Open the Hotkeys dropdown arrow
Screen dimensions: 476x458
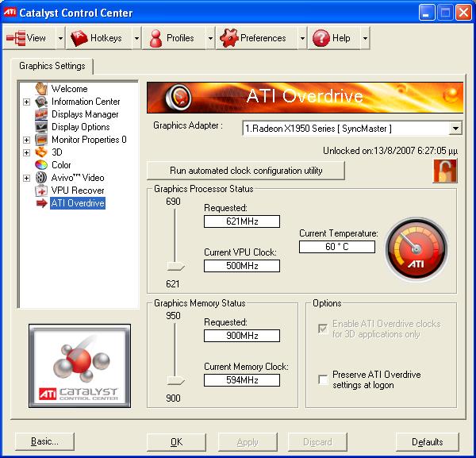click(x=137, y=38)
